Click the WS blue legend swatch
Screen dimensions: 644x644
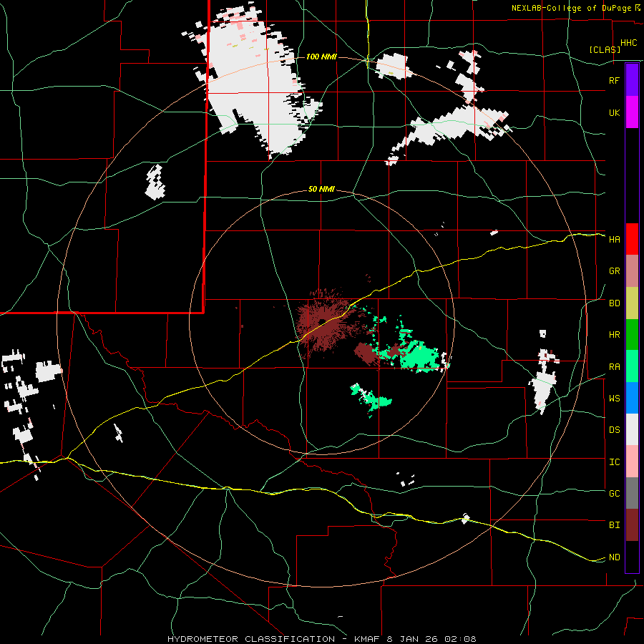(x=632, y=398)
